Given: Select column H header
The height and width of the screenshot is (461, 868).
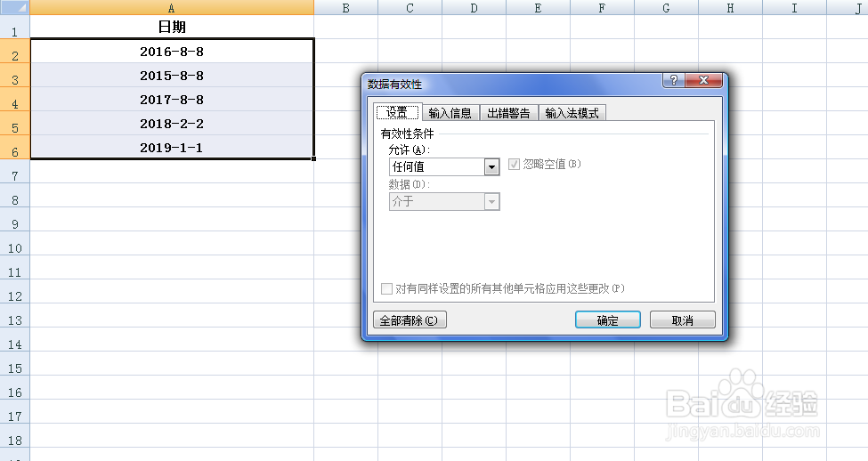Looking at the screenshot, I should tap(731, 8).
